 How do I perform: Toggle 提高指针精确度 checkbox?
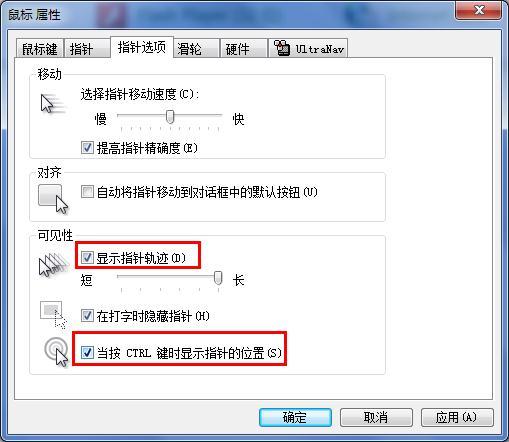[87, 147]
